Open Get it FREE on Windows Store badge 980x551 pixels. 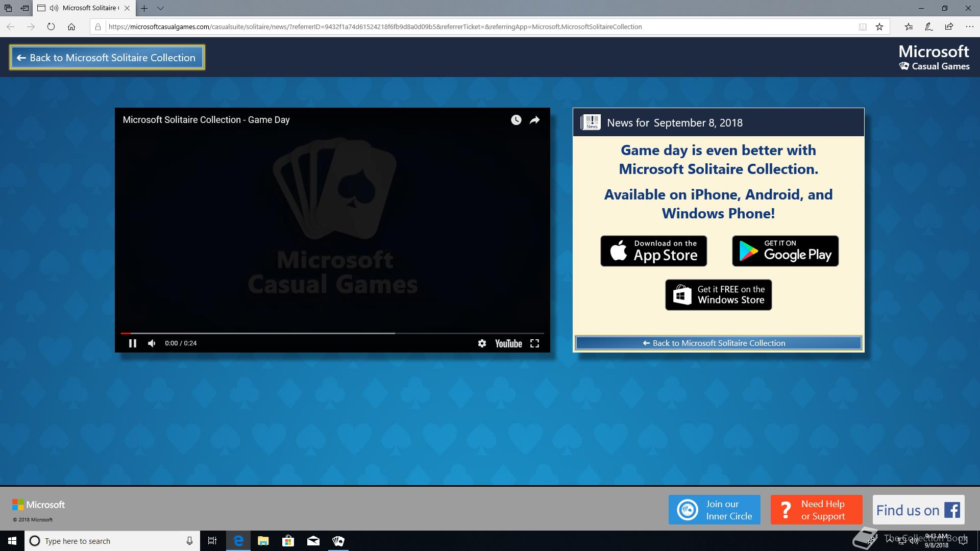coord(718,295)
